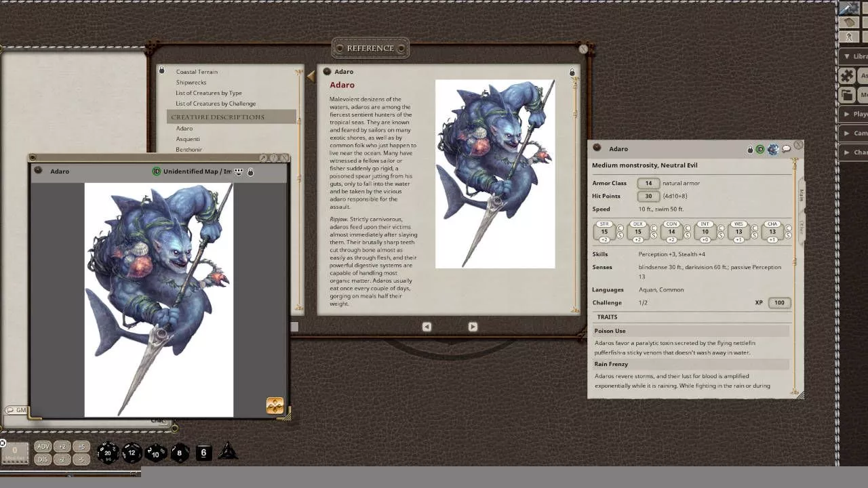868x488 pixels.
Task: Collapse the Library section in sidebar
Action: (x=853, y=56)
